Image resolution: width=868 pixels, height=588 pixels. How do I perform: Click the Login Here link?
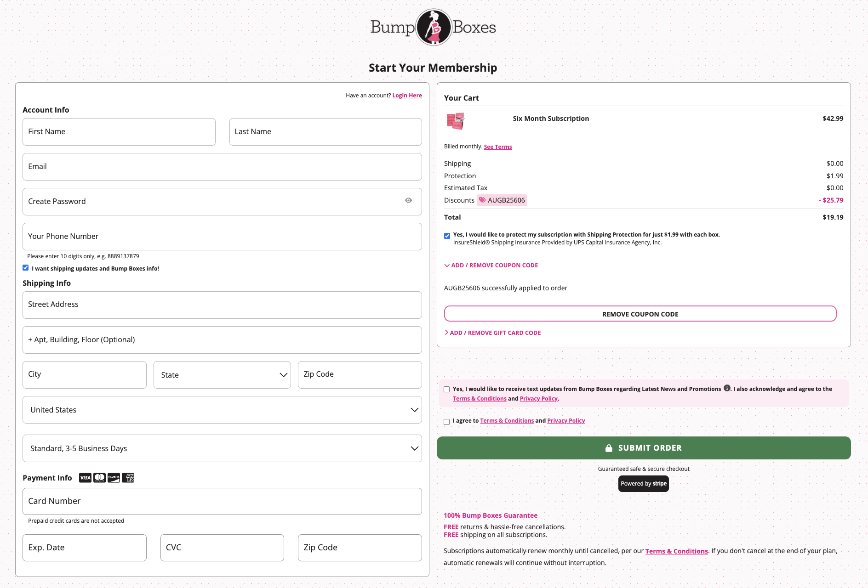point(407,96)
